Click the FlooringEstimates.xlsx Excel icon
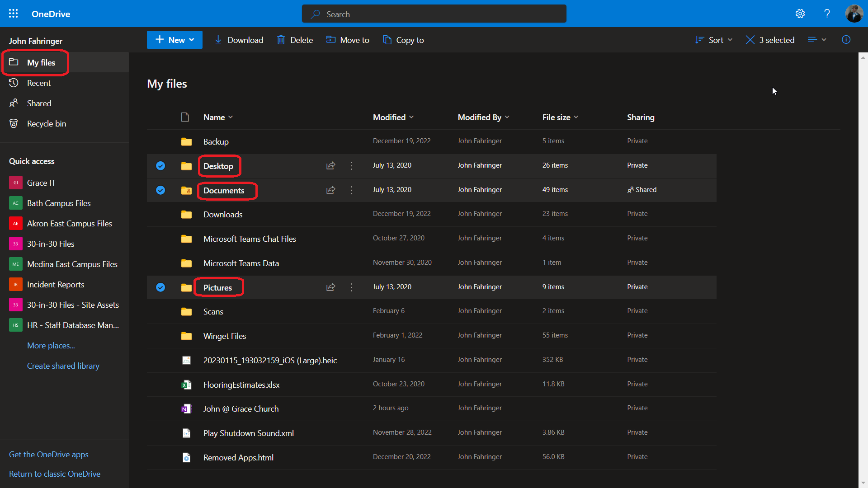868x488 pixels. click(x=186, y=385)
